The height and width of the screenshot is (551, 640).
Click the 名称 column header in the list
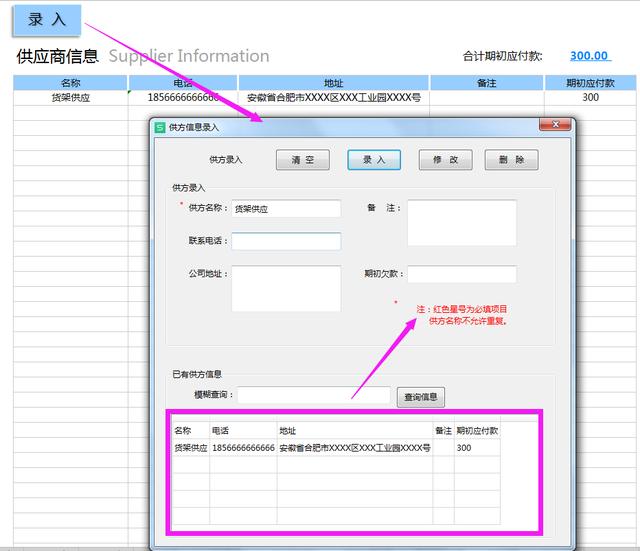pyautogui.click(x=182, y=430)
